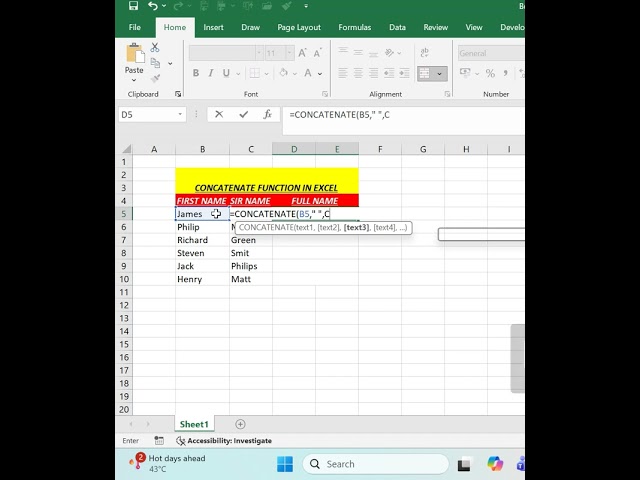The width and height of the screenshot is (640, 480).
Task: Open Copilot from the taskbar
Action: (x=495, y=464)
